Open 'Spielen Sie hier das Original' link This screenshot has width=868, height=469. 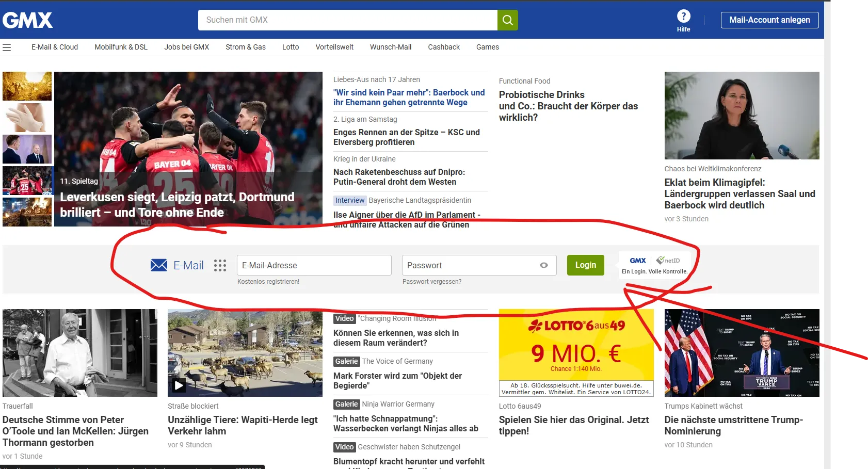[574, 426]
